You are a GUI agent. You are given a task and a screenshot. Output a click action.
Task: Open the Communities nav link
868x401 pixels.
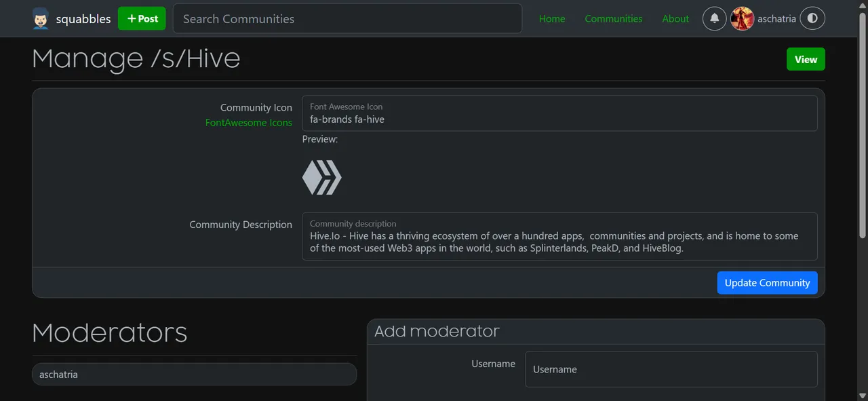[x=614, y=19]
